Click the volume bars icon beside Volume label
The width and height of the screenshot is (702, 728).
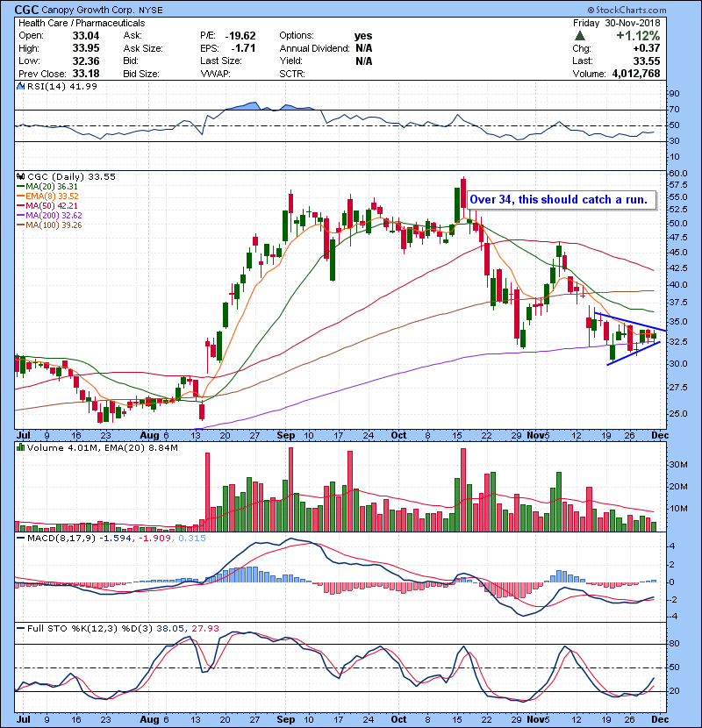click(21, 448)
